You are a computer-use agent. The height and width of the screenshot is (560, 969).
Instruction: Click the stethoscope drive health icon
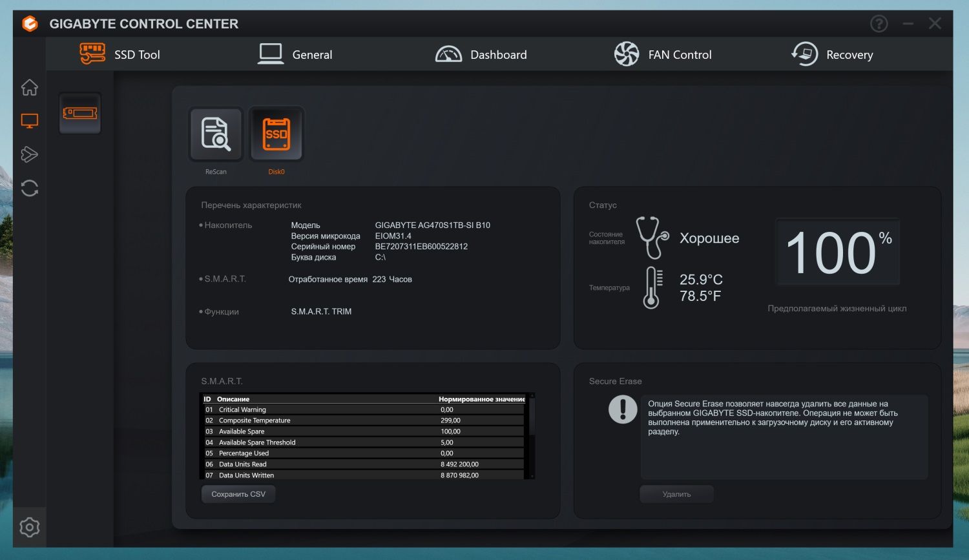[x=652, y=238]
